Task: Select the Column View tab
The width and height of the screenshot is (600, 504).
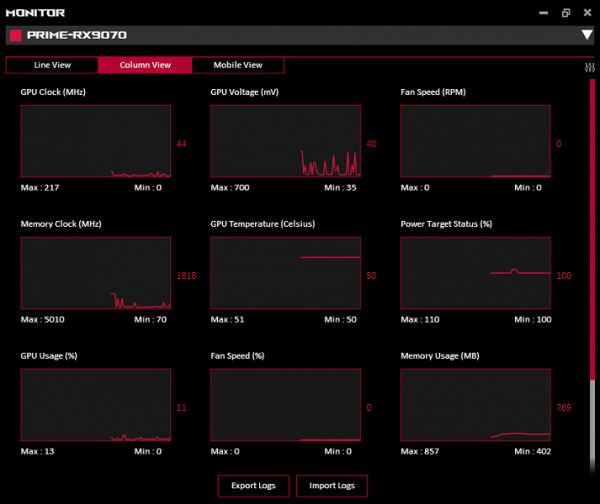Action: pos(145,65)
